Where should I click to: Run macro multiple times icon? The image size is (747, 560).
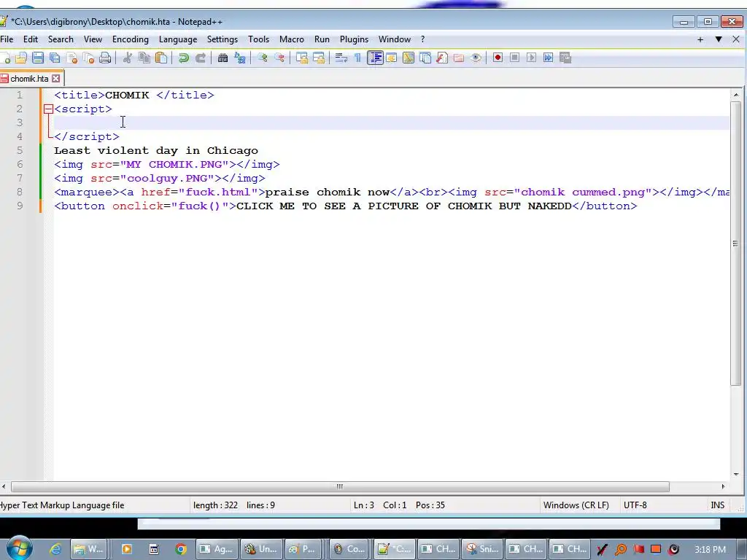pos(548,58)
